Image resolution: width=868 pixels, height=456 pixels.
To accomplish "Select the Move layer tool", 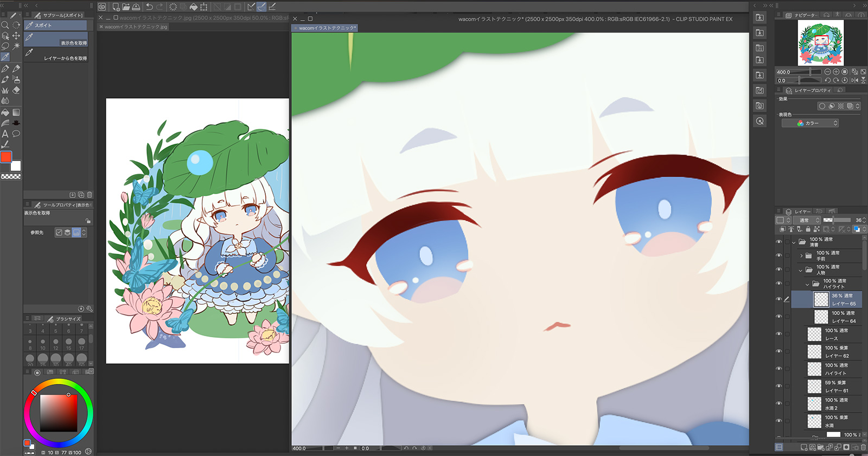I will 16,36.
